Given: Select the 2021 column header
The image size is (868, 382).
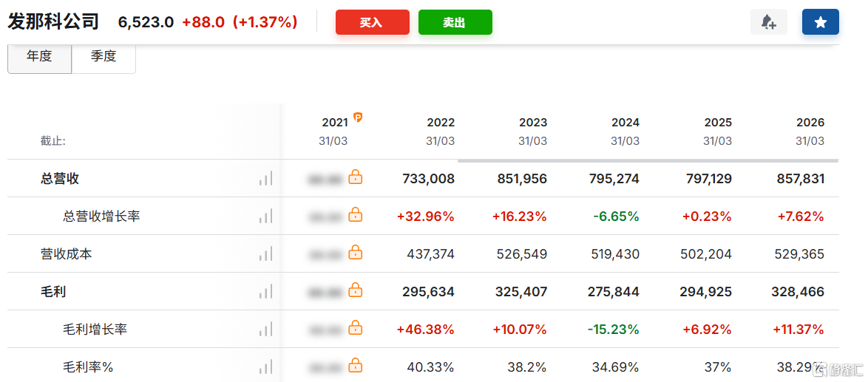Looking at the screenshot, I should coord(335,123).
